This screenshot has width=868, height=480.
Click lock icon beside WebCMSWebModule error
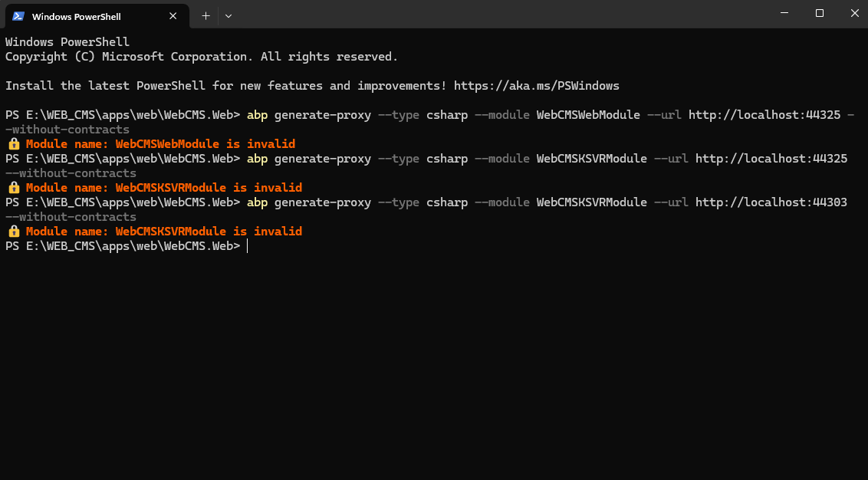[x=13, y=144]
